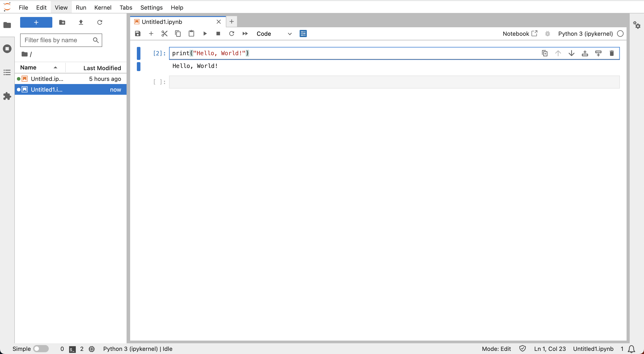Open the Table of Contents sidebar
The image size is (644, 354).
click(7, 72)
